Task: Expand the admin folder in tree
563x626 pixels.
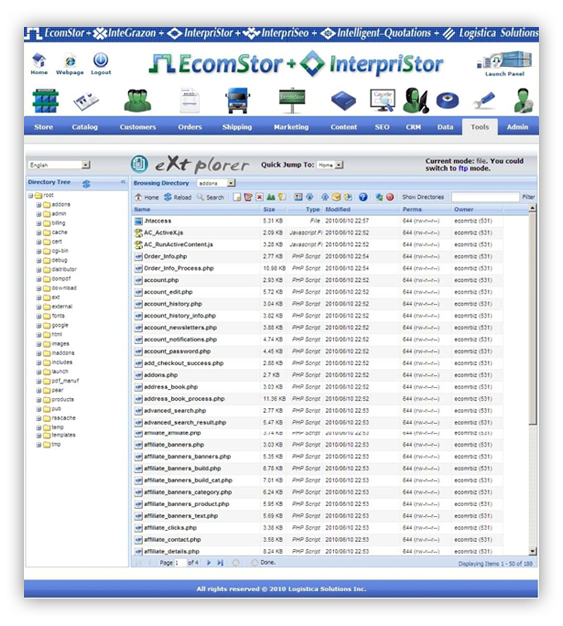Action: pyautogui.click(x=39, y=214)
